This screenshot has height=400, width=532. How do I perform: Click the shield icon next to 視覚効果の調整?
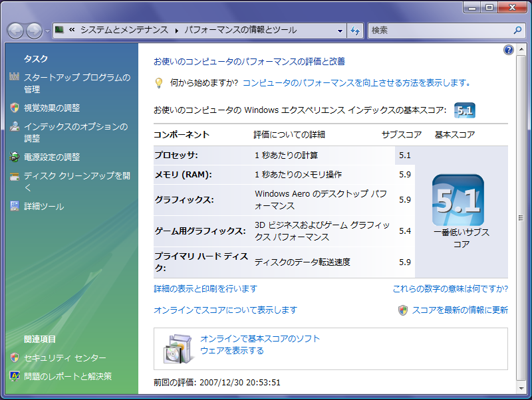[14, 108]
